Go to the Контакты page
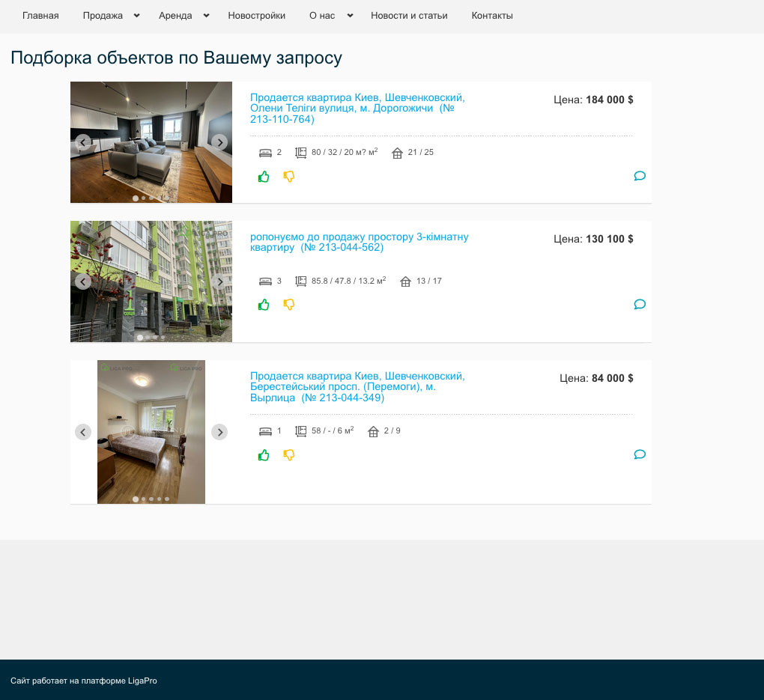Viewport: 764px width, 700px height. point(492,16)
